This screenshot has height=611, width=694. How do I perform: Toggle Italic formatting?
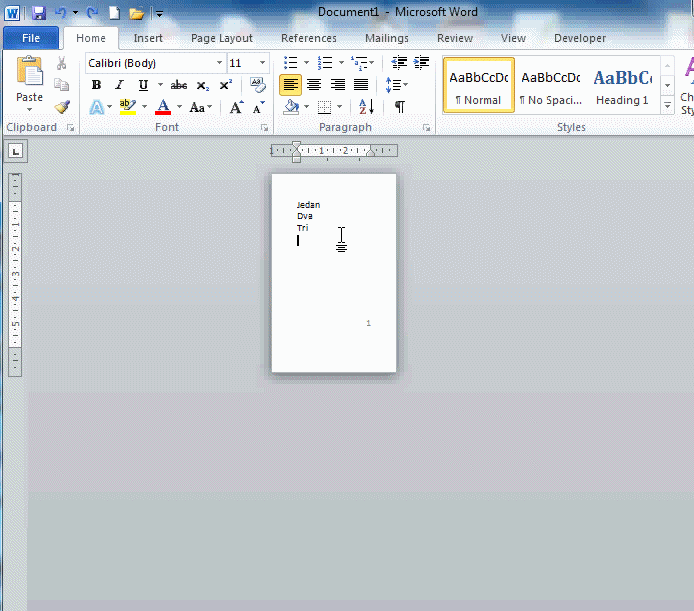119,85
